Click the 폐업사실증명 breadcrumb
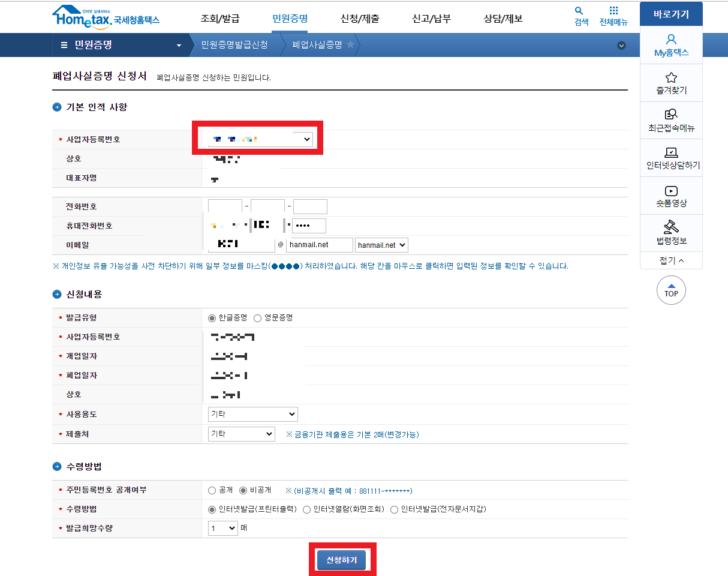 coord(317,45)
